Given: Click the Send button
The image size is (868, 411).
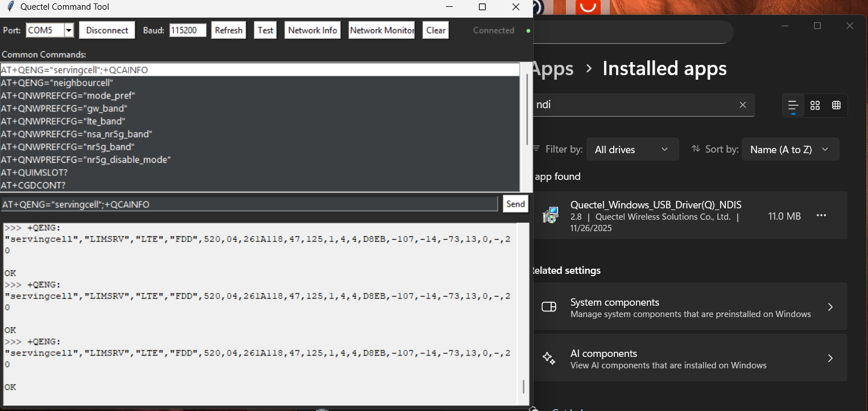Looking at the screenshot, I should coord(515,204).
